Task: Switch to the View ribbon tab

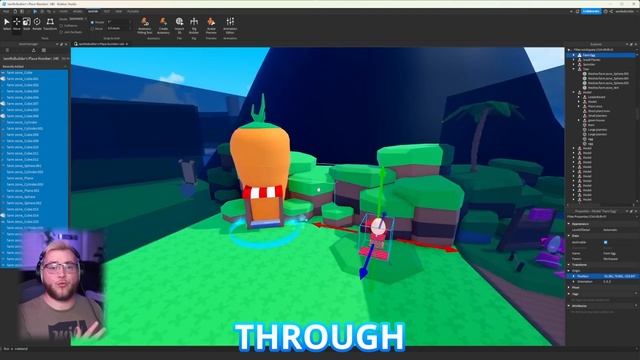Action: 118,11
